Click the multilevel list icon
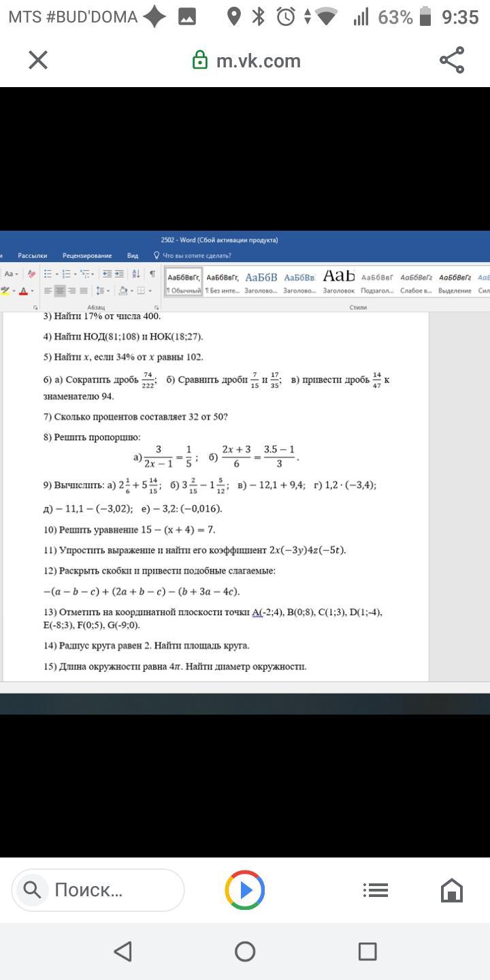This screenshot has width=490, height=980. [x=84, y=274]
